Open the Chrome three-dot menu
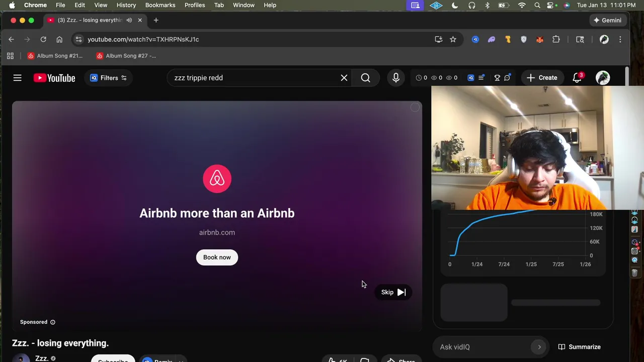Viewport: 644px width, 362px height. (620, 39)
